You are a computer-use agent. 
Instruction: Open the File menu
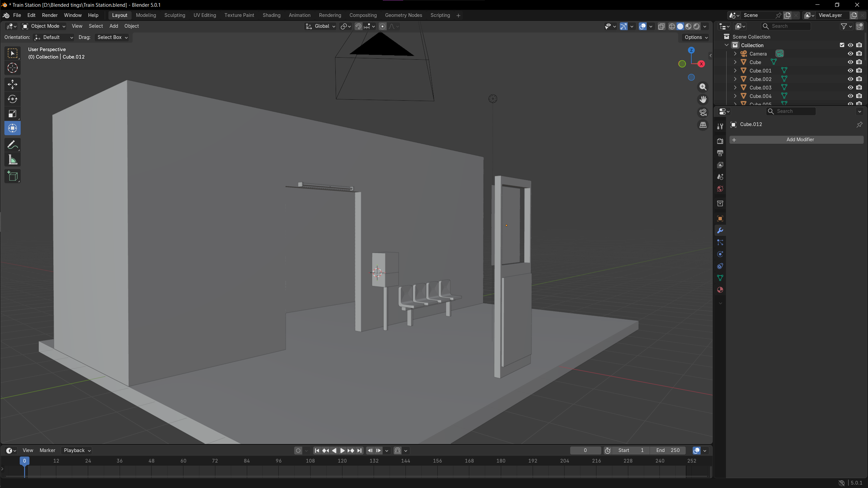(x=17, y=15)
